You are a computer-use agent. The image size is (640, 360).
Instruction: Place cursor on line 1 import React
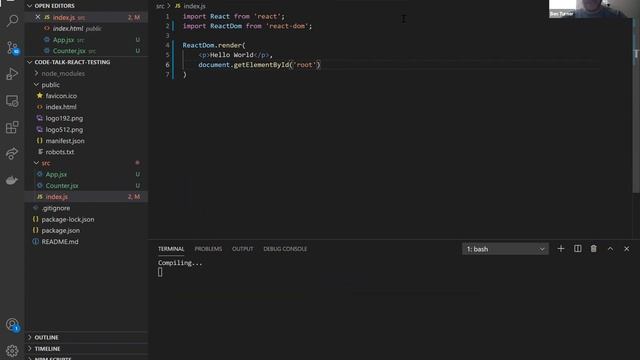pos(206,16)
